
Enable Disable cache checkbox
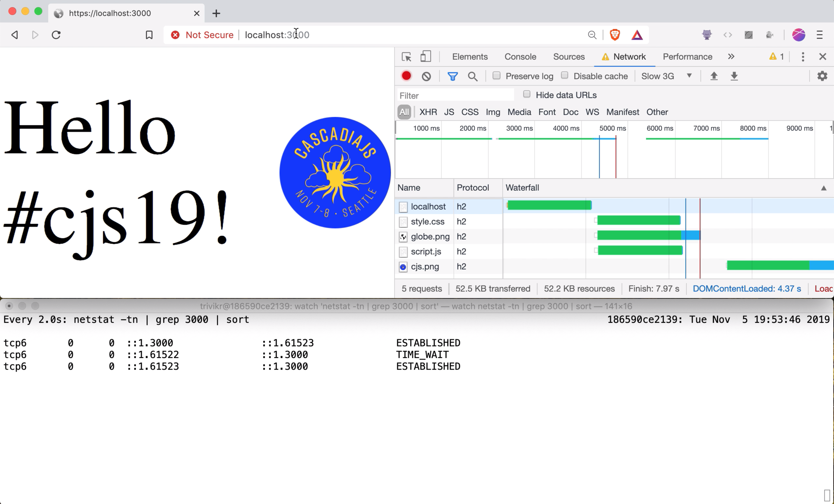(564, 76)
